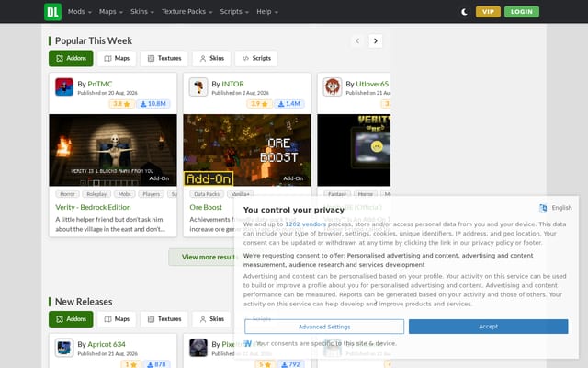Click the 1 star rating badge
This screenshot has height=368, width=588.
point(131,364)
